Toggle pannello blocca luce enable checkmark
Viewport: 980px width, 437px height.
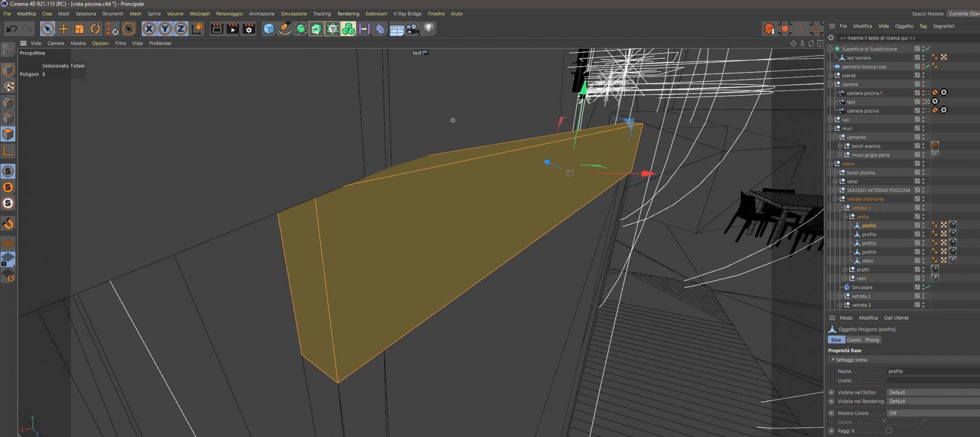point(927,66)
